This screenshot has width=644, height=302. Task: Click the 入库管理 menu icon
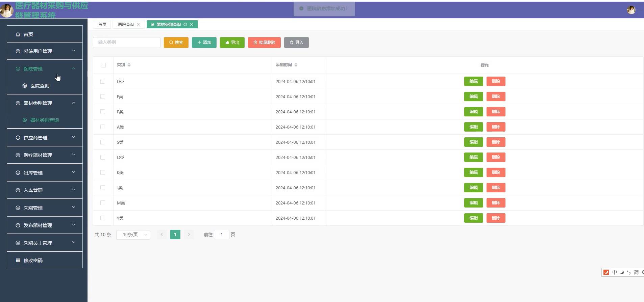(18, 190)
